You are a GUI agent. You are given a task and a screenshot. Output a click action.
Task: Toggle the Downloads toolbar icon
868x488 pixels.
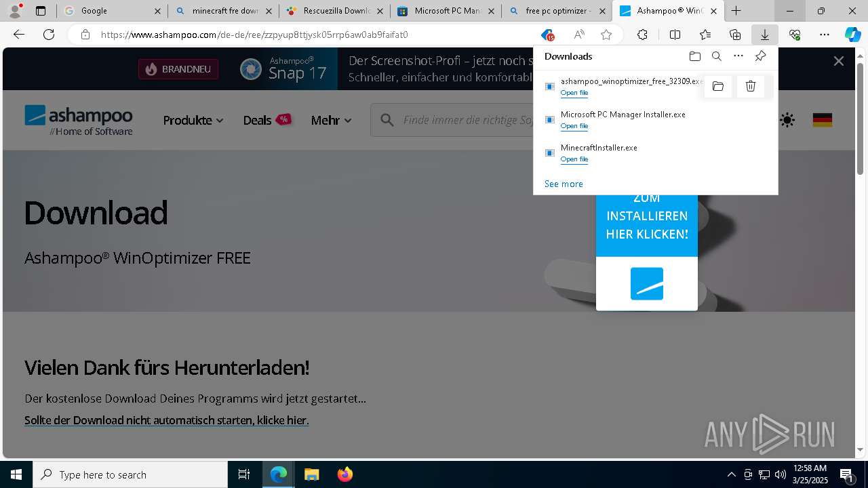pos(764,35)
